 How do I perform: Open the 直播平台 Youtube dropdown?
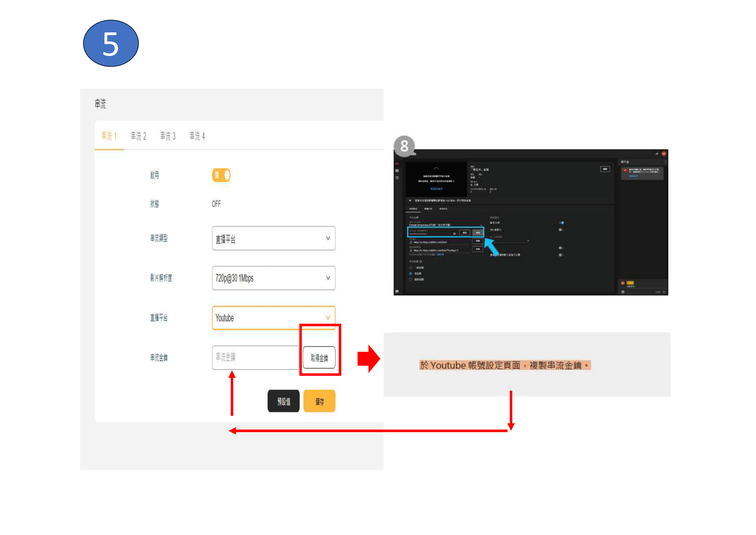pyautogui.click(x=273, y=318)
